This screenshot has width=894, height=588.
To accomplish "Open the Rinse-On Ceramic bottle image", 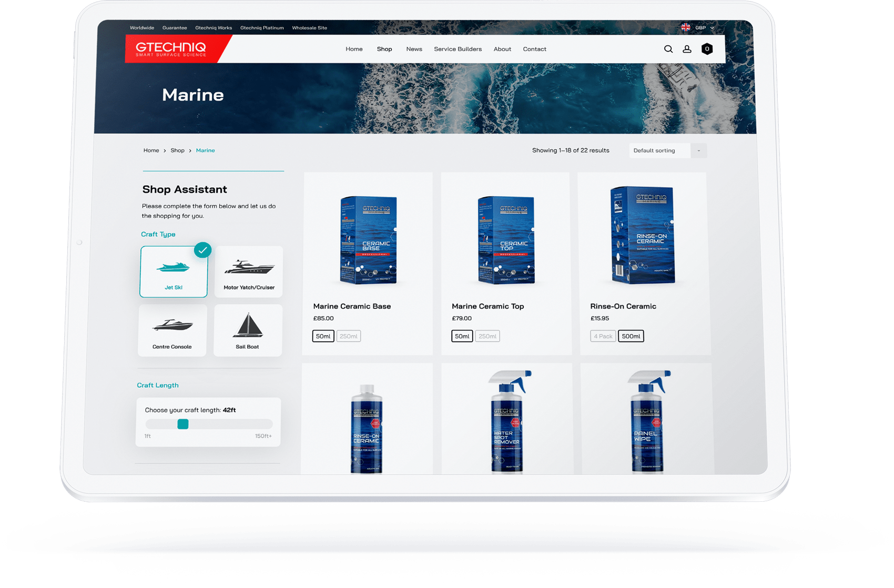I will click(x=367, y=428).
